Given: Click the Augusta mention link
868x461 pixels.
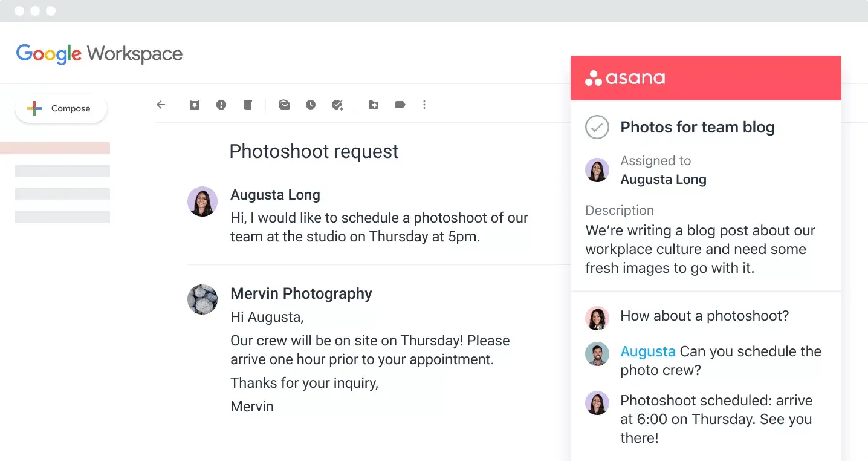Looking at the screenshot, I should (x=648, y=351).
